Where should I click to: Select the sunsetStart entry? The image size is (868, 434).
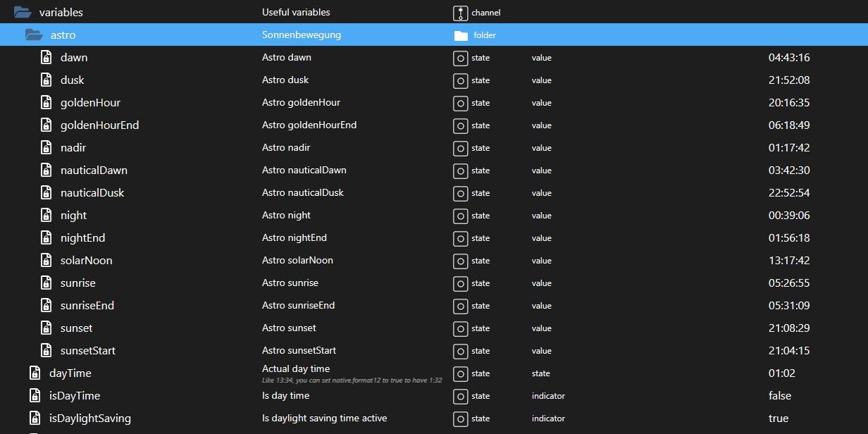point(87,351)
